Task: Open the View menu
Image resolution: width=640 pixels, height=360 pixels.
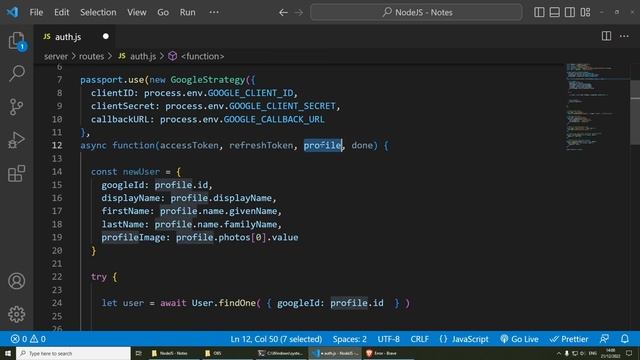Action: click(x=136, y=12)
